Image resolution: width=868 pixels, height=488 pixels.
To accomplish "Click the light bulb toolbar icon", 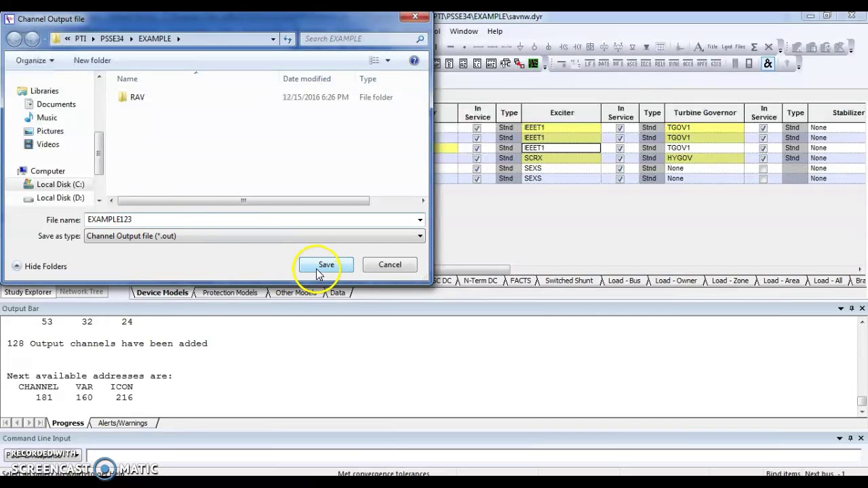I will (x=787, y=63).
